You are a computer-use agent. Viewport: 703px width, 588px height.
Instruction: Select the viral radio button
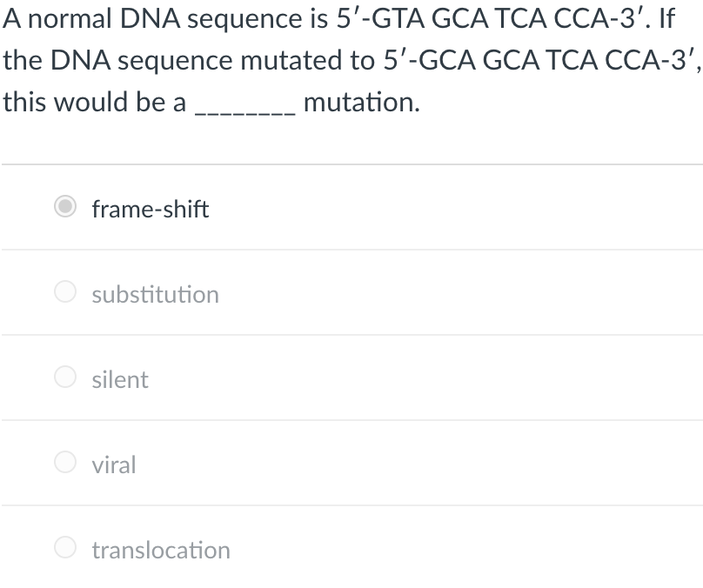point(65,463)
